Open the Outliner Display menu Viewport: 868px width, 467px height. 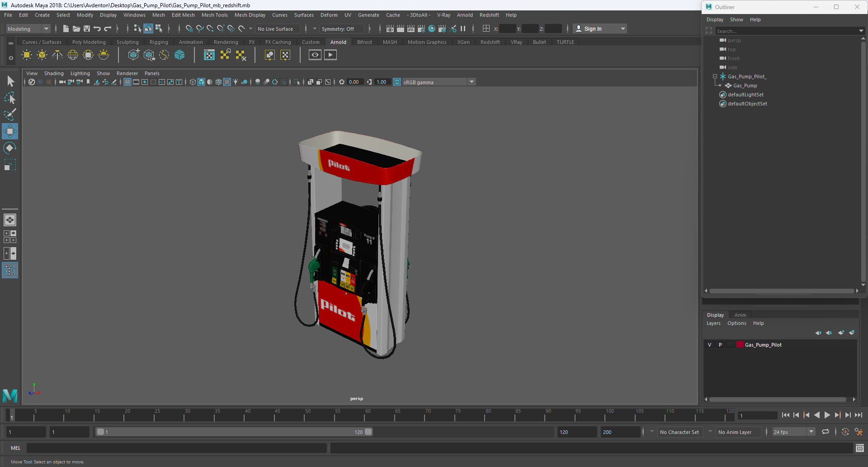point(715,19)
